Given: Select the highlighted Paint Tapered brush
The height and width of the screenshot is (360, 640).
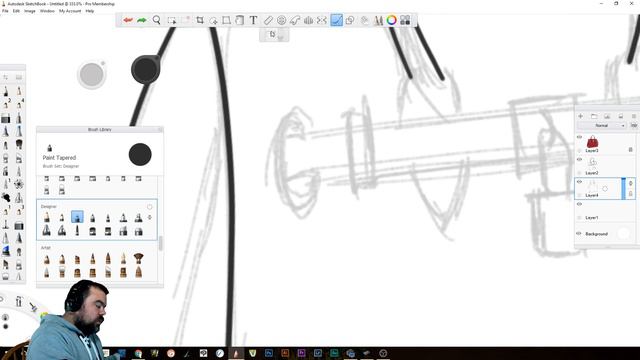Looking at the screenshot, I should coord(77,217).
